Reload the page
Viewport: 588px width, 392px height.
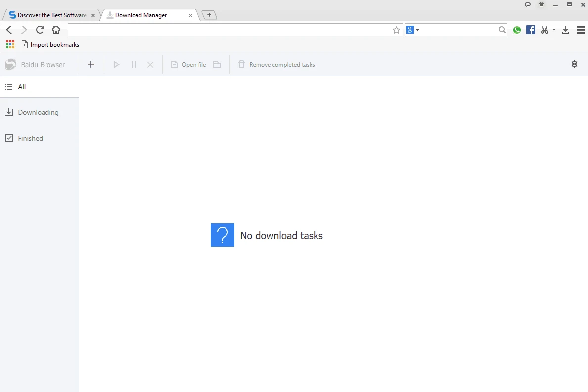[40, 30]
